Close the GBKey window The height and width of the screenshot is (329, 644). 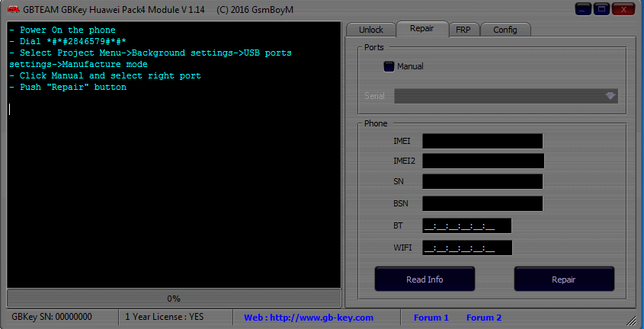coord(624,9)
